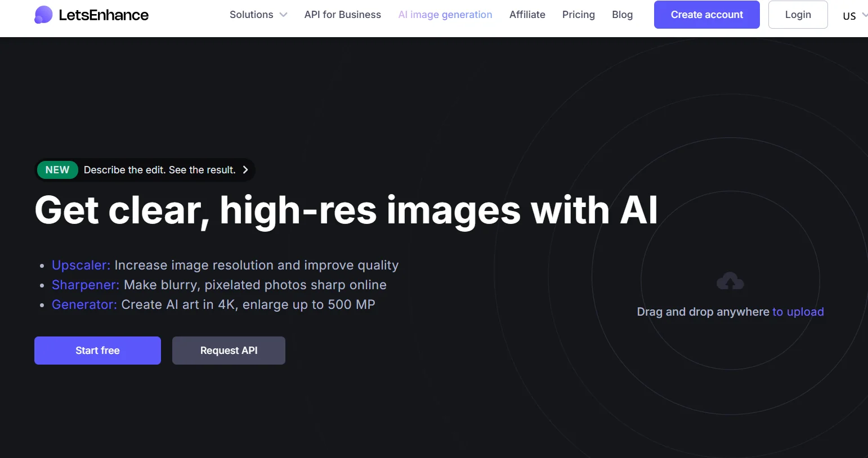Click the Create account button
This screenshot has width=868, height=458.
pyautogui.click(x=706, y=15)
